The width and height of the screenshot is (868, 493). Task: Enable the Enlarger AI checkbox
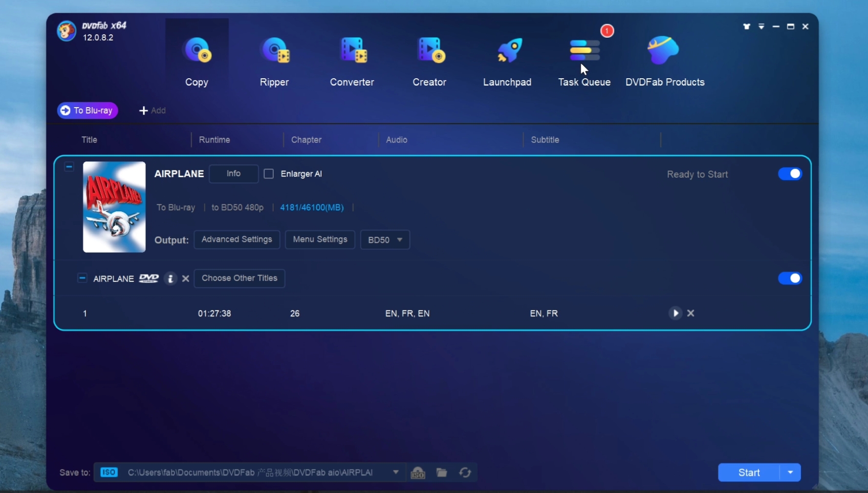click(268, 174)
